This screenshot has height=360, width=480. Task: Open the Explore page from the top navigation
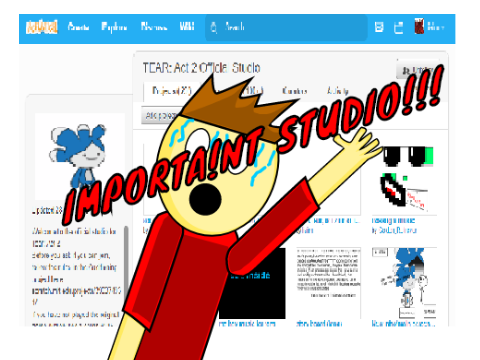(x=114, y=27)
